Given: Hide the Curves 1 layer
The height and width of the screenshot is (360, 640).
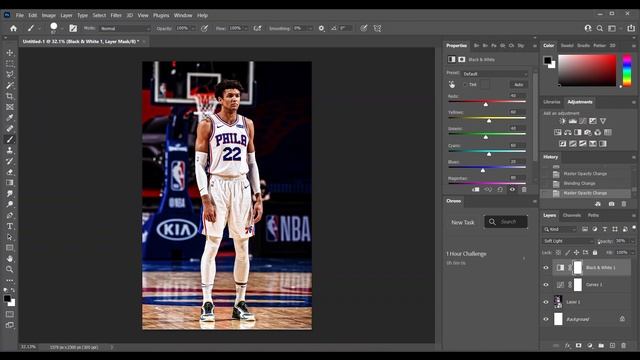Looking at the screenshot, I should pos(546,285).
